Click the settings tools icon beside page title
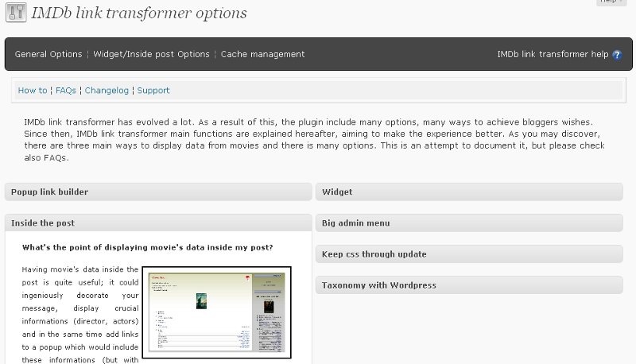Screen dimensions: 636x364 click(x=16, y=12)
